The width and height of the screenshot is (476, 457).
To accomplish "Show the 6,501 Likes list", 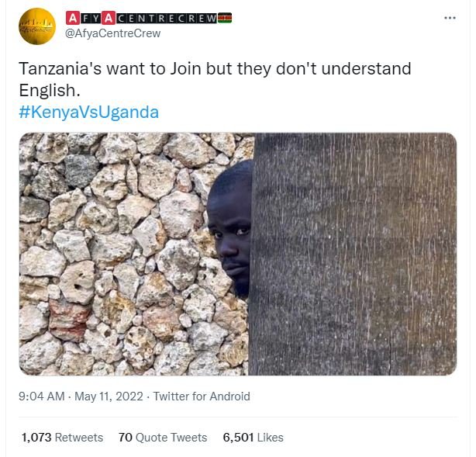I will pos(253,438).
